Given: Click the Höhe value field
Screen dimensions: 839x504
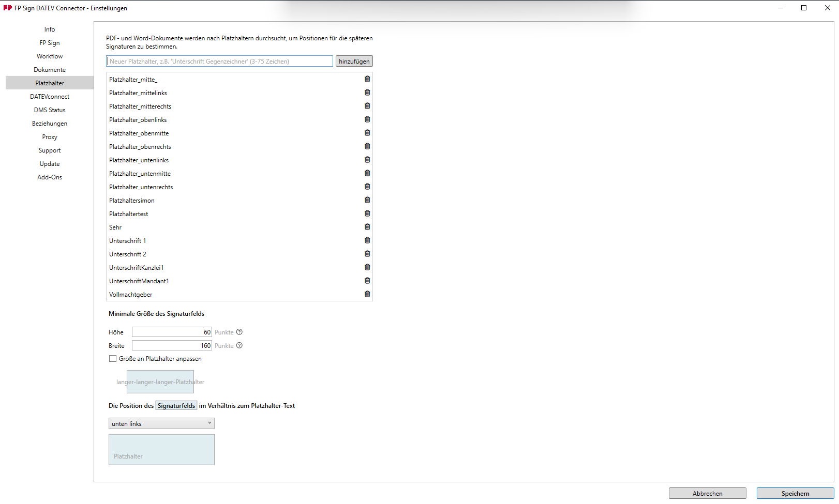Looking at the screenshot, I should pyautogui.click(x=172, y=332).
